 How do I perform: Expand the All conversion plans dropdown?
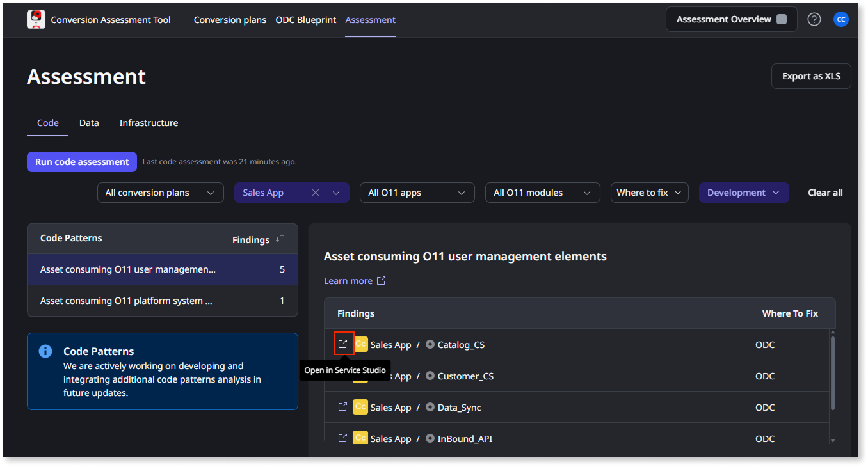pyautogui.click(x=161, y=193)
